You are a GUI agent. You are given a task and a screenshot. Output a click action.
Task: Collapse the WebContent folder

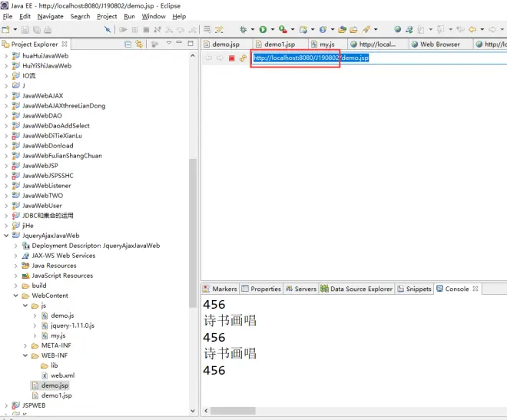pos(15,296)
